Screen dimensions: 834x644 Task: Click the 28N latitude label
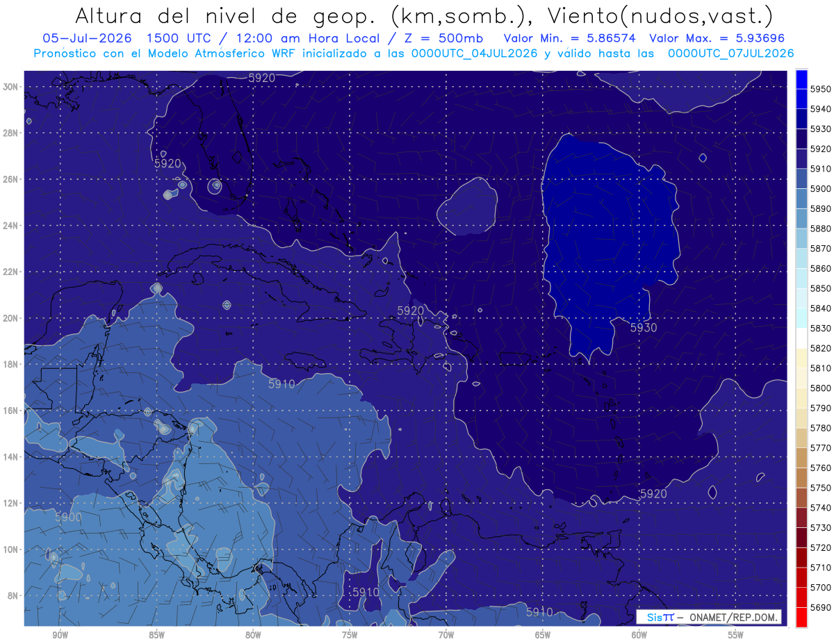(x=10, y=133)
